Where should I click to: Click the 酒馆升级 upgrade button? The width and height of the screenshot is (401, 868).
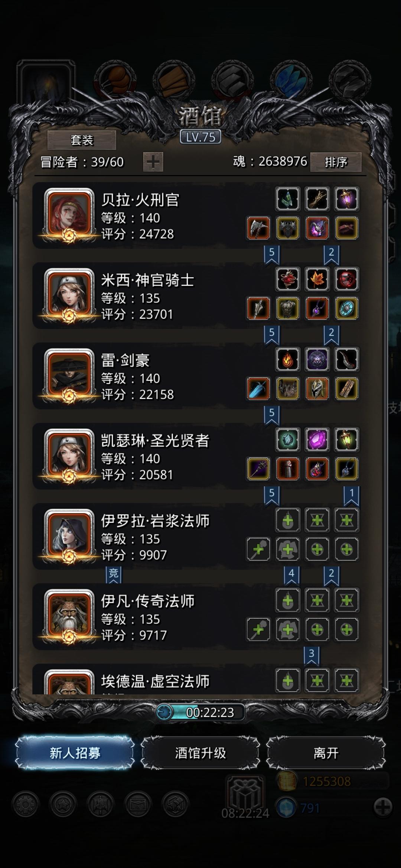click(x=200, y=753)
